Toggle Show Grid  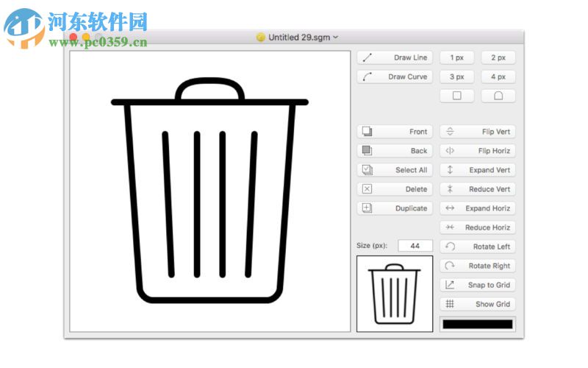click(x=477, y=304)
